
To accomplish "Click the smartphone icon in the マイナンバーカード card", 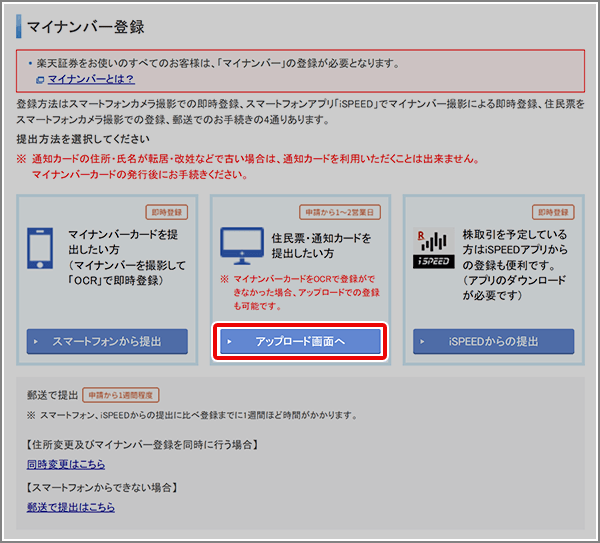I will coord(40,248).
